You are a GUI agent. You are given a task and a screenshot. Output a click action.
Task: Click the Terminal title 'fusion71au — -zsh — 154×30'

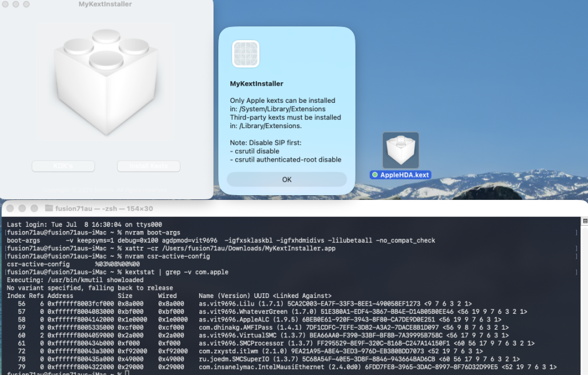(104, 209)
